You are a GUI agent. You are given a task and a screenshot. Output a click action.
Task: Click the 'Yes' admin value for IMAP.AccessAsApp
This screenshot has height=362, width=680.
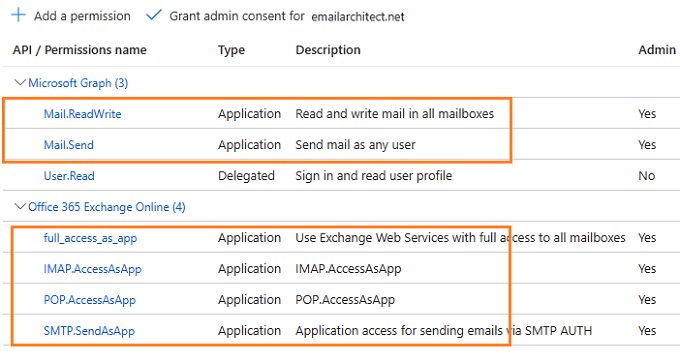click(647, 269)
